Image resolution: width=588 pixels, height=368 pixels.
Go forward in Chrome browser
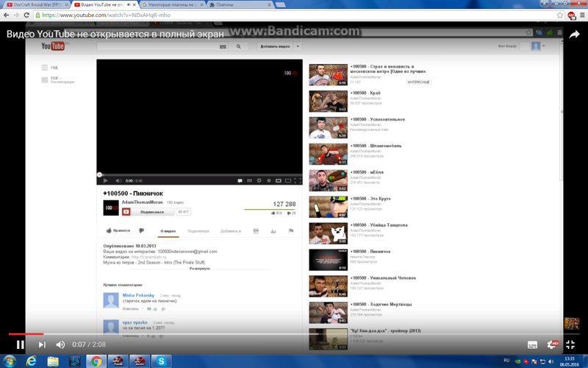[16, 15]
